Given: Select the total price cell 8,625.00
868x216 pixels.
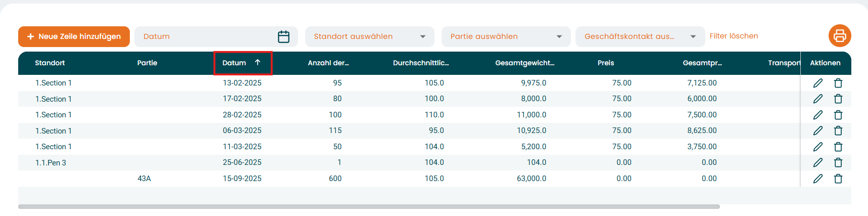Looking at the screenshot, I should point(702,131).
